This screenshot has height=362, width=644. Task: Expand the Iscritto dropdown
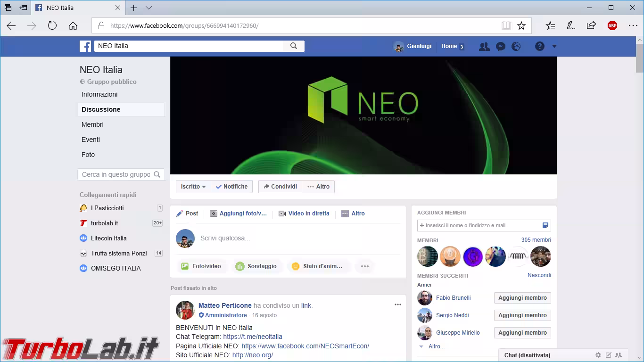193,187
